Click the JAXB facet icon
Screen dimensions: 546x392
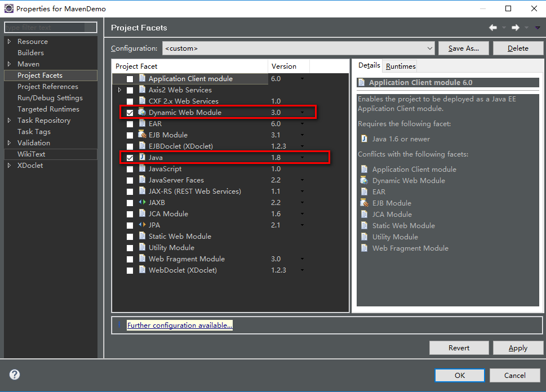[x=142, y=202]
